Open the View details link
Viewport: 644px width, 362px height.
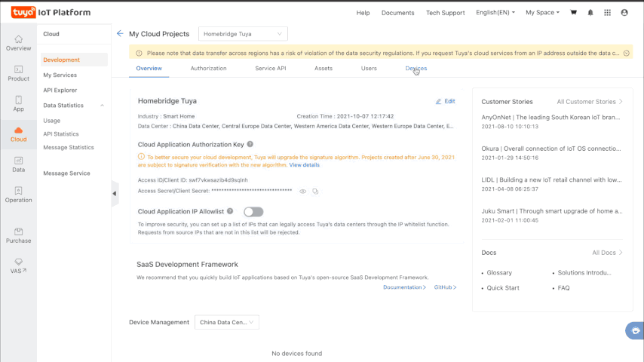(x=305, y=164)
